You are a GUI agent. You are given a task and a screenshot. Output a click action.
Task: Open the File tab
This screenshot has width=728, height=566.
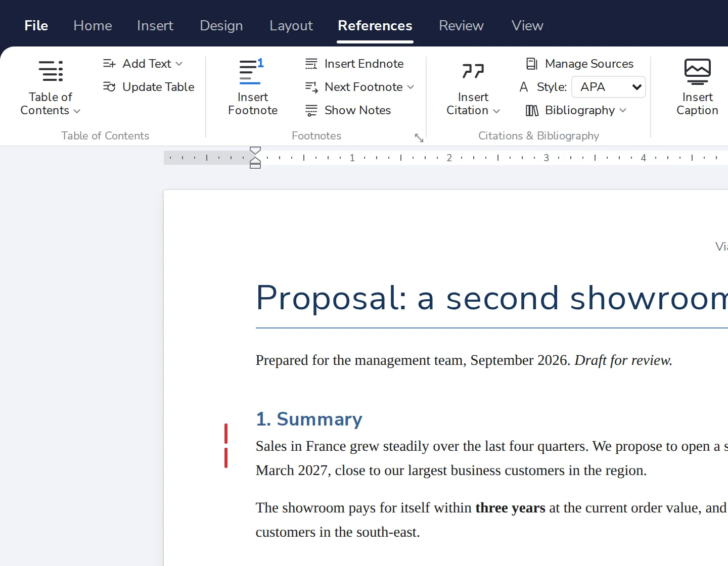[x=36, y=25]
